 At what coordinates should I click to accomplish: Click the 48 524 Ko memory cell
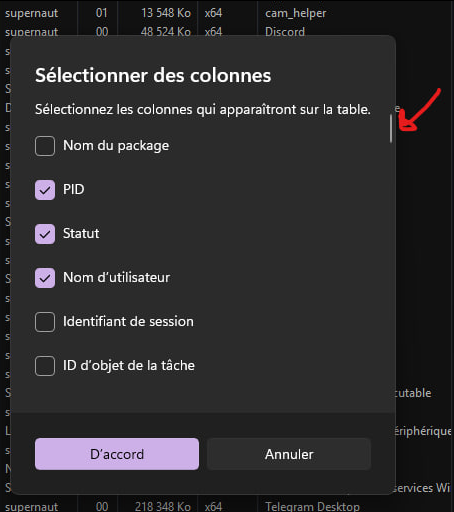click(166, 32)
